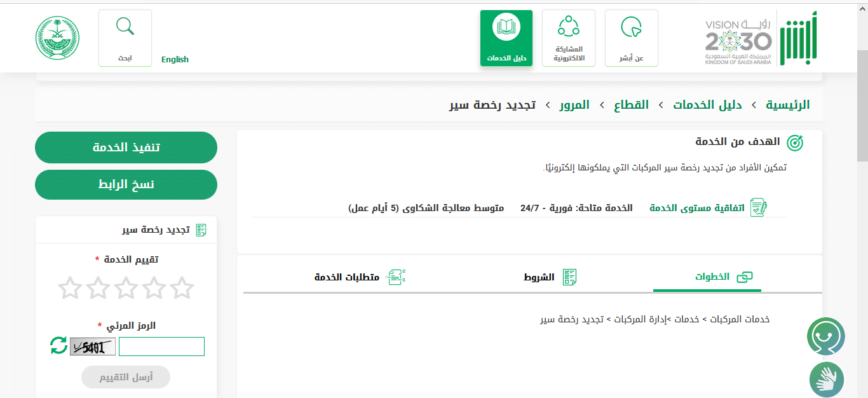Rate the service five stars (leftmost star)
Viewport: 868px width, 398px height.
pyautogui.click(x=70, y=288)
